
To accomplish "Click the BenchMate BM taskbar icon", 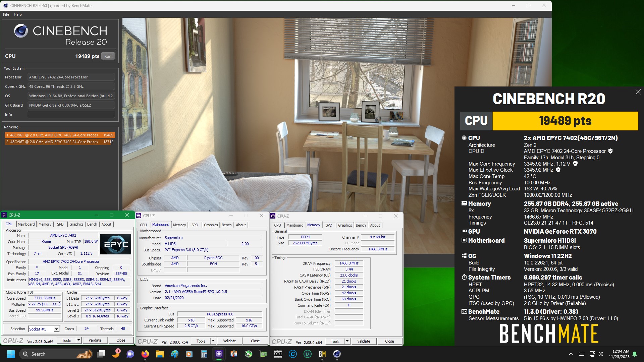I will point(322,354).
